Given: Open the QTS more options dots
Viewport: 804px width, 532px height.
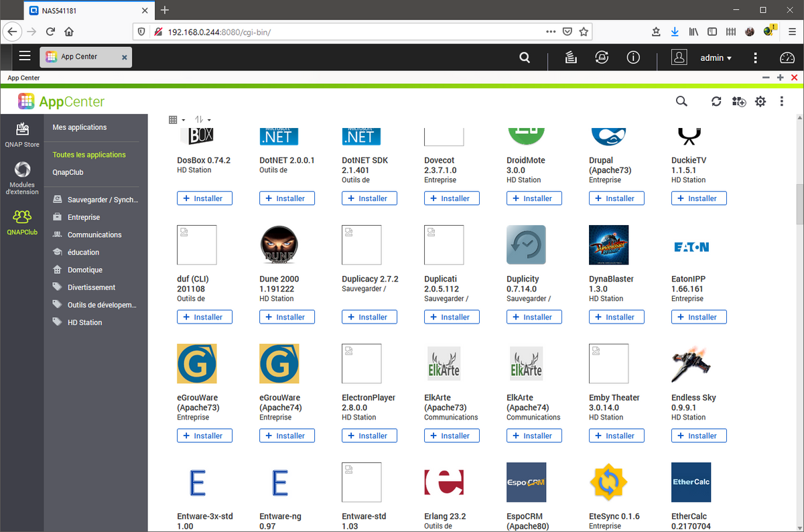Looking at the screenshot, I should pyautogui.click(x=755, y=58).
